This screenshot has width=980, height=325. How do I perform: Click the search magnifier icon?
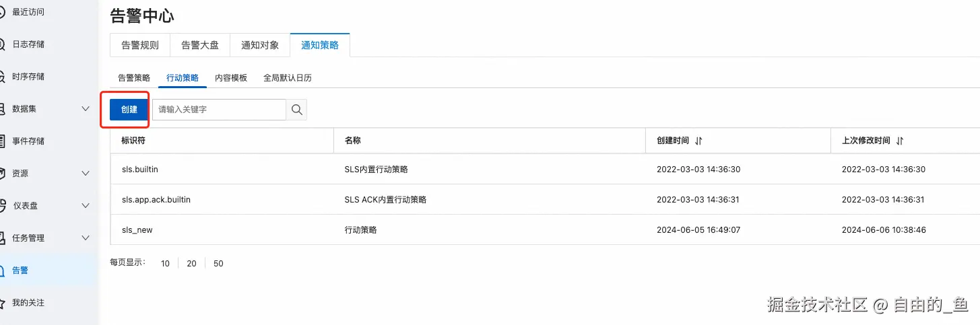[x=296, y=110]
